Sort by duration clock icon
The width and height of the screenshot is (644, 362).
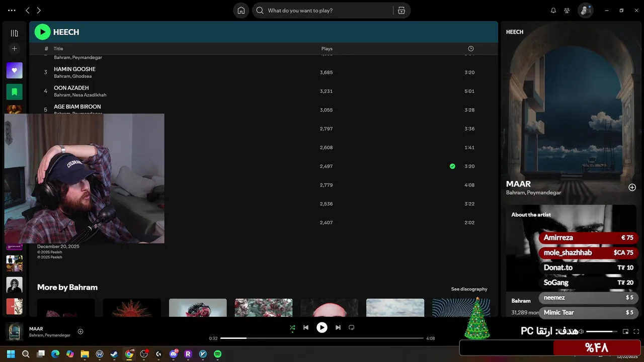[471, 49]
